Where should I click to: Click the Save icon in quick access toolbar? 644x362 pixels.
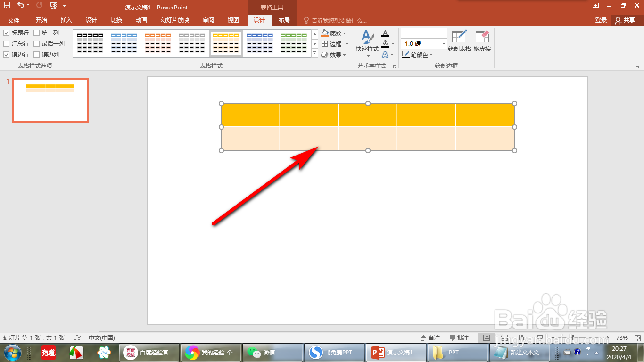tap(7, 6)
